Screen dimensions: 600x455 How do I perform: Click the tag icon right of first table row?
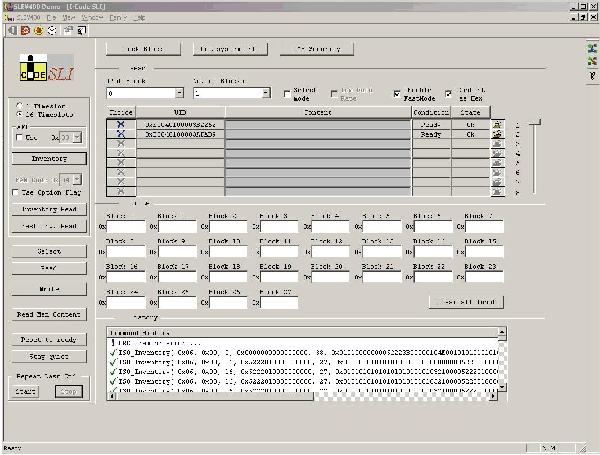coord(497,124)
